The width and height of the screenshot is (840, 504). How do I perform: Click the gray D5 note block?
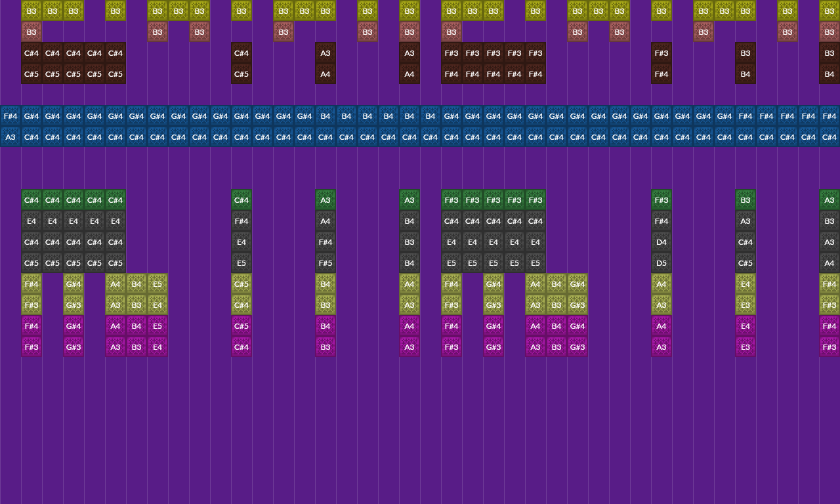[x=661, y=263]
